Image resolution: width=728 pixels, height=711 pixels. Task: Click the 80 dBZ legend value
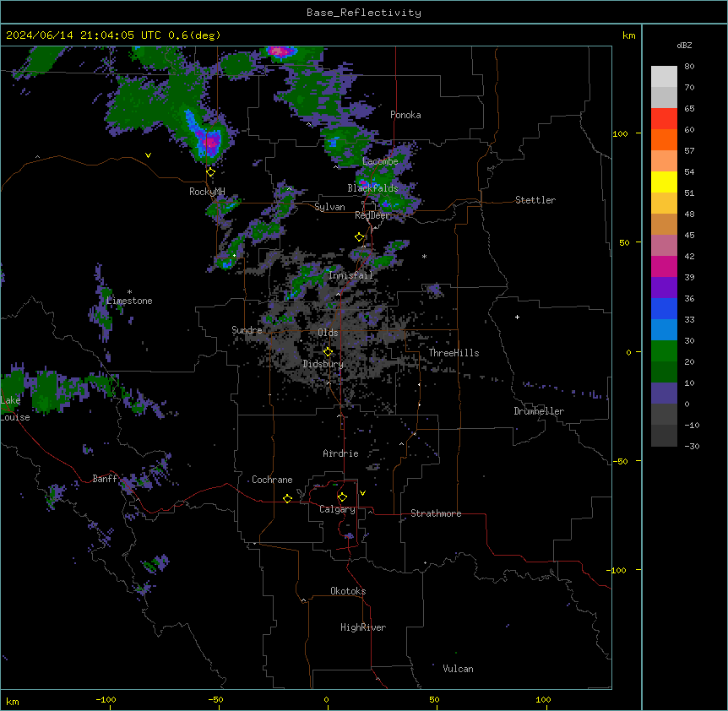(689, 67)
